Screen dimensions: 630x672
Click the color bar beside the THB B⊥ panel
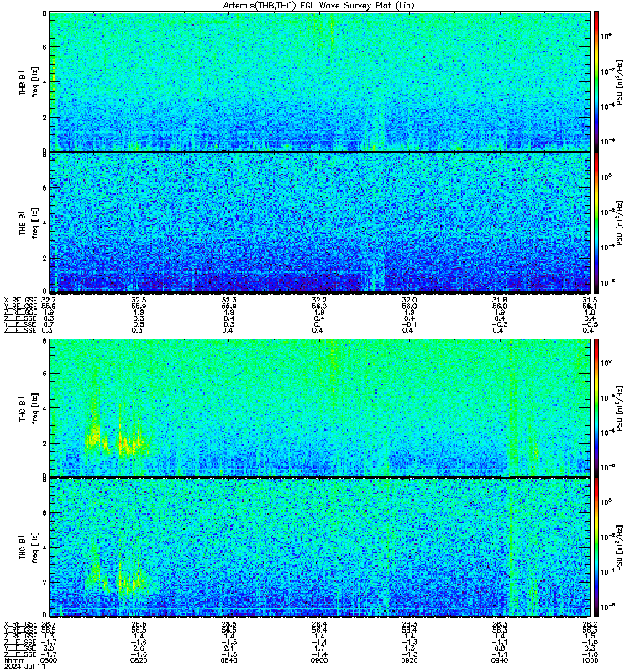[x=596, y=81]
